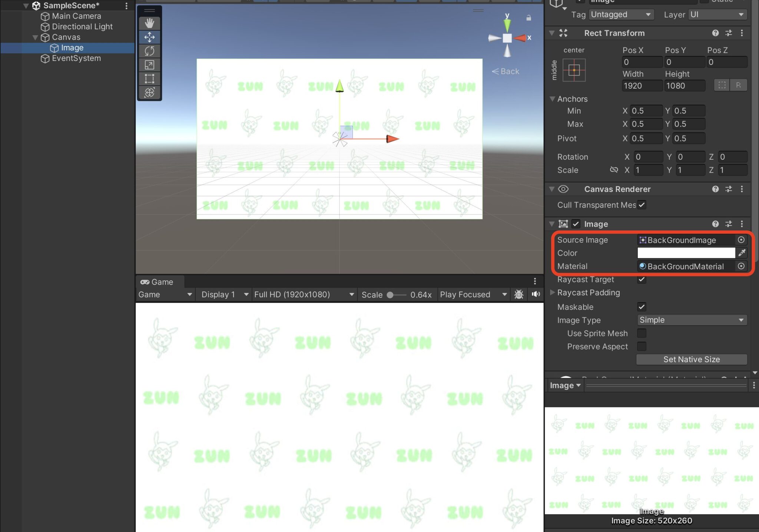Open the Image Type dropdown

point(692,320)
